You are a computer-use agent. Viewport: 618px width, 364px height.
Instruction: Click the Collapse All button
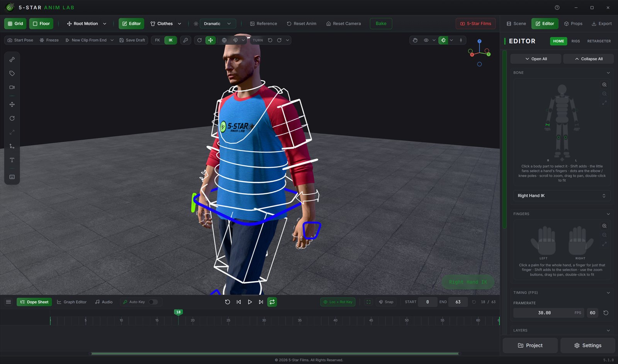tap(589, 59)
